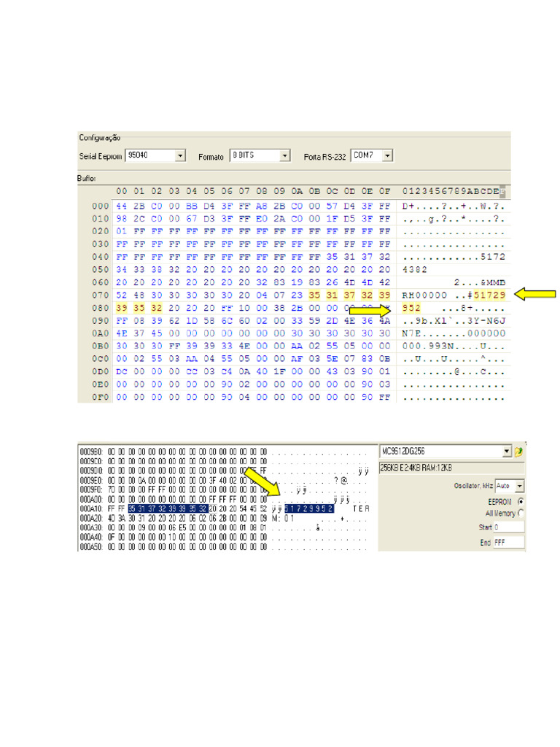Click the Start address input field
560x747 pixels.
coord(508,527)
